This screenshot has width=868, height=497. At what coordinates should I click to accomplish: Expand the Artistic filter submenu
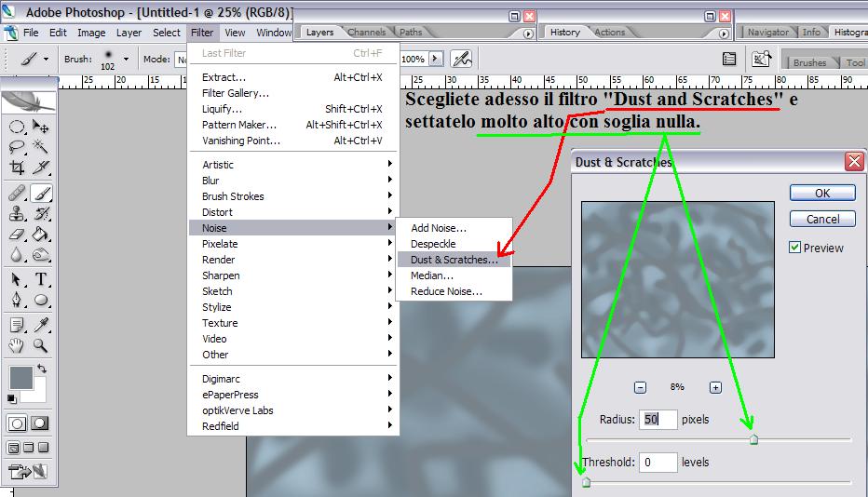click(x=293, y=165)
